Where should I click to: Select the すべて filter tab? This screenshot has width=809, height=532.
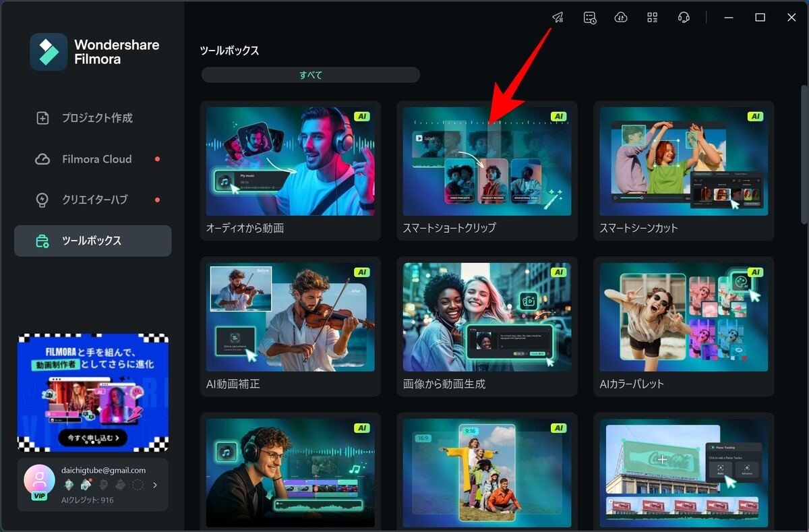(311, 75)
